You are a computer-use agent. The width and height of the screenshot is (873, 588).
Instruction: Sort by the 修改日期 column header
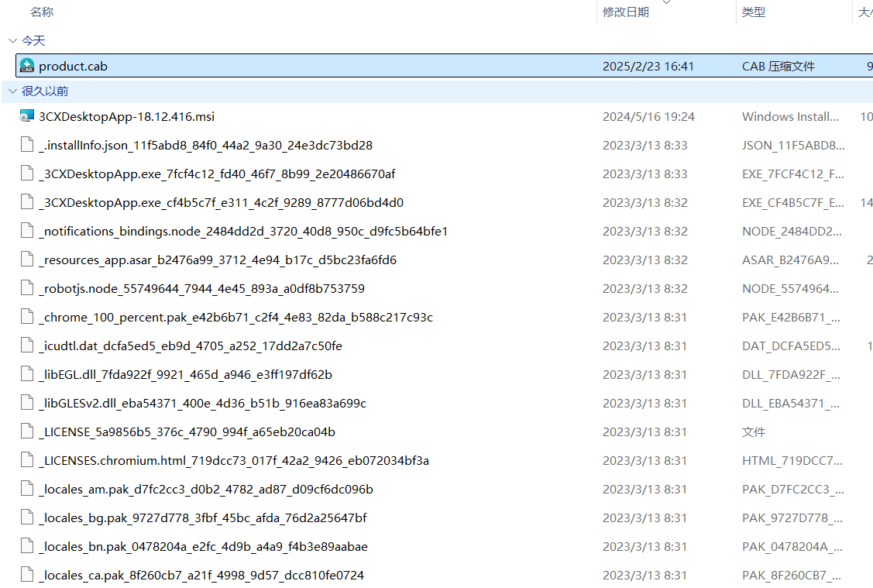pos(626,12)
